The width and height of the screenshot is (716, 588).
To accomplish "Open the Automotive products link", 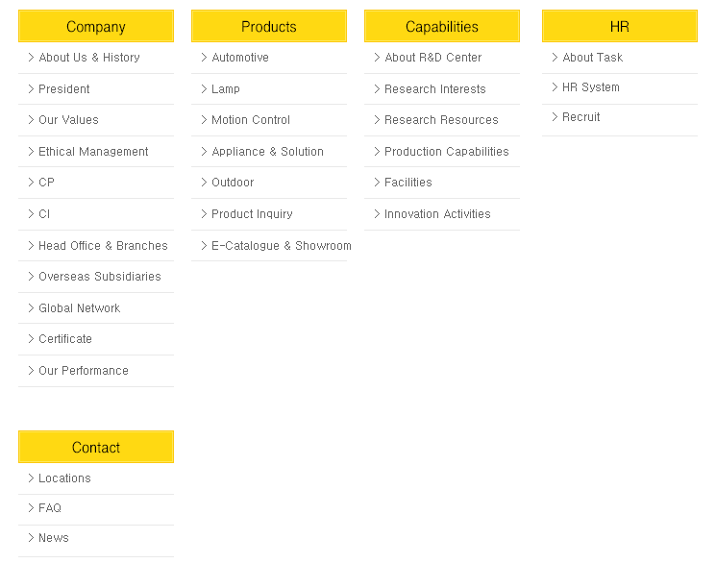I will coord(239,58).
